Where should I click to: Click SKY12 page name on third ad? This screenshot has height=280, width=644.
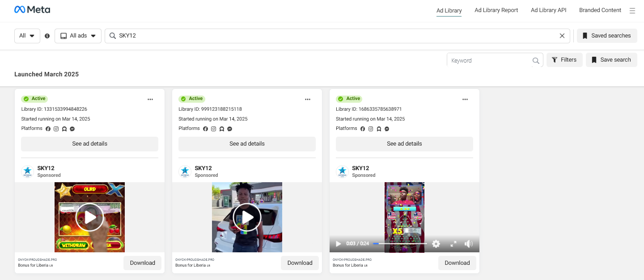coord(361,168)
